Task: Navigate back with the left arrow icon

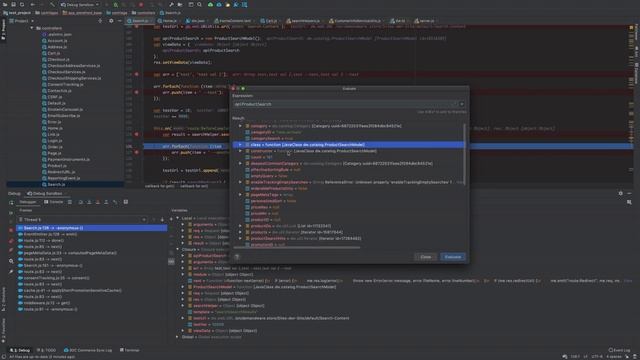Action: pos(33,4)
